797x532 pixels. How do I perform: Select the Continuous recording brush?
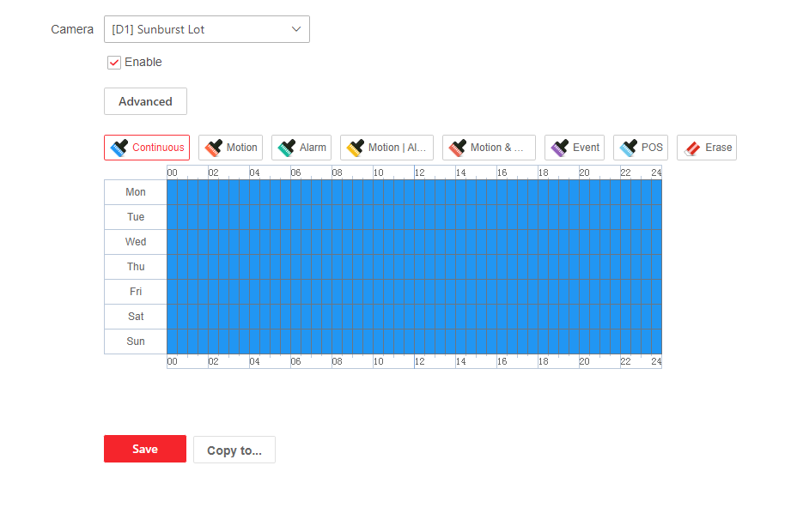click(x=147, y=148)
